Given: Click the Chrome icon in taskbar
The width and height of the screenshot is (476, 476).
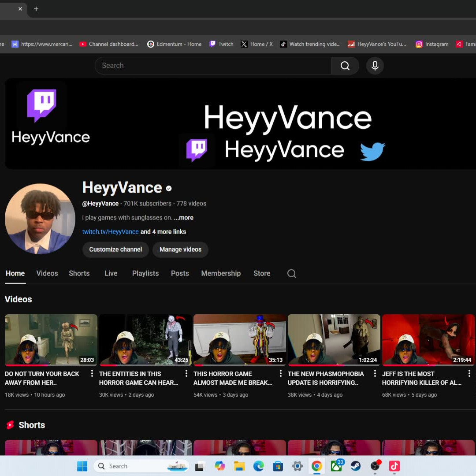Looking at the screenshot, I should click(316, 466).
